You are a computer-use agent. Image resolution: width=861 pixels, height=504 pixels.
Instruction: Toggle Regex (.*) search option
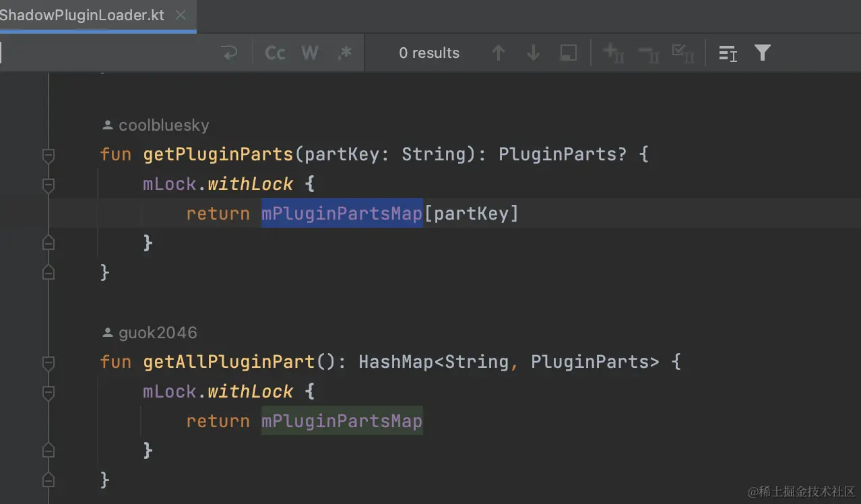pos(345,53)
